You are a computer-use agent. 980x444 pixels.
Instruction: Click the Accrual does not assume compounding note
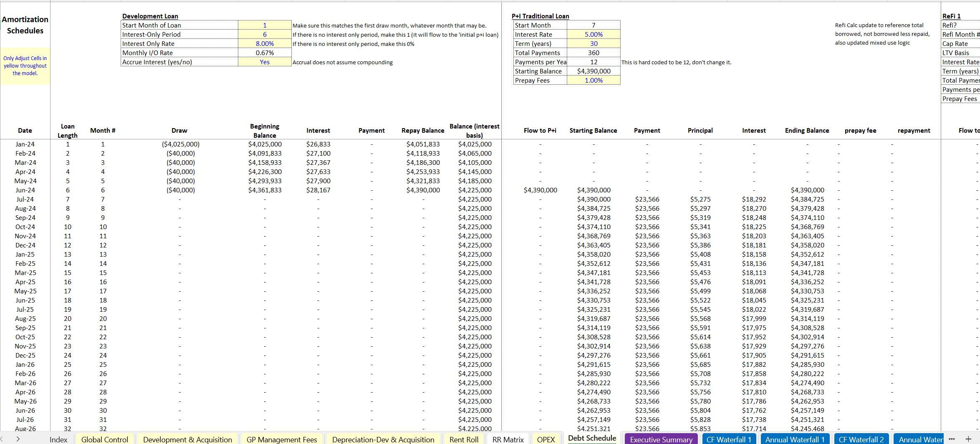pyautogui.click(x=342, y=62)
